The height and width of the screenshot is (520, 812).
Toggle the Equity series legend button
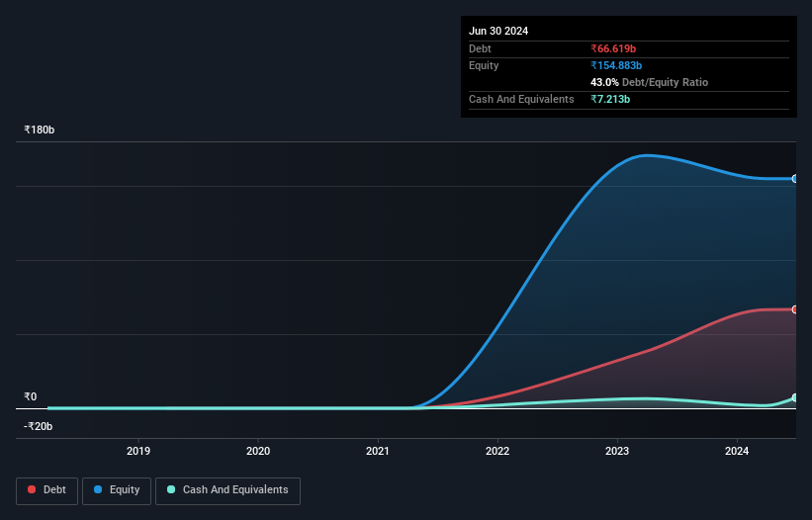coord(117,490)
